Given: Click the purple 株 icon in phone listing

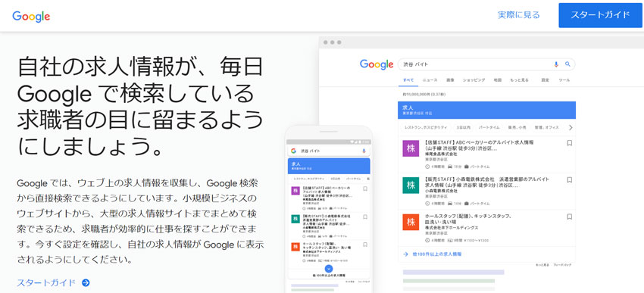Looking at the screenshot, I should pyautogui.click(x=295, y=191).
